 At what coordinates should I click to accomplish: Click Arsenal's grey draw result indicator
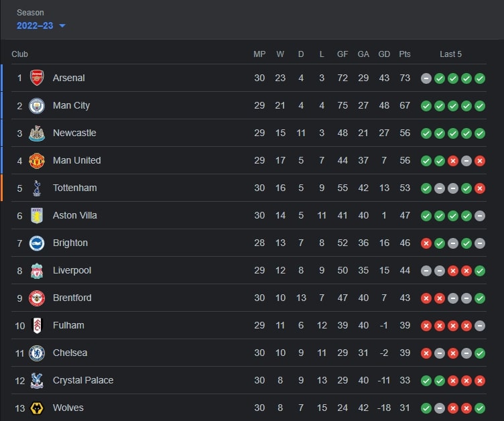pyautogui.click(x=426, y=78)
